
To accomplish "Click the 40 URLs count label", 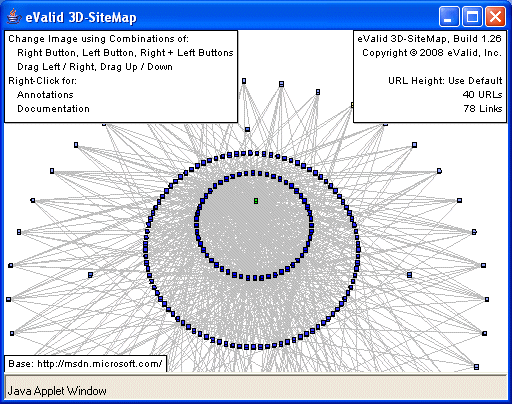I will 482,95.
